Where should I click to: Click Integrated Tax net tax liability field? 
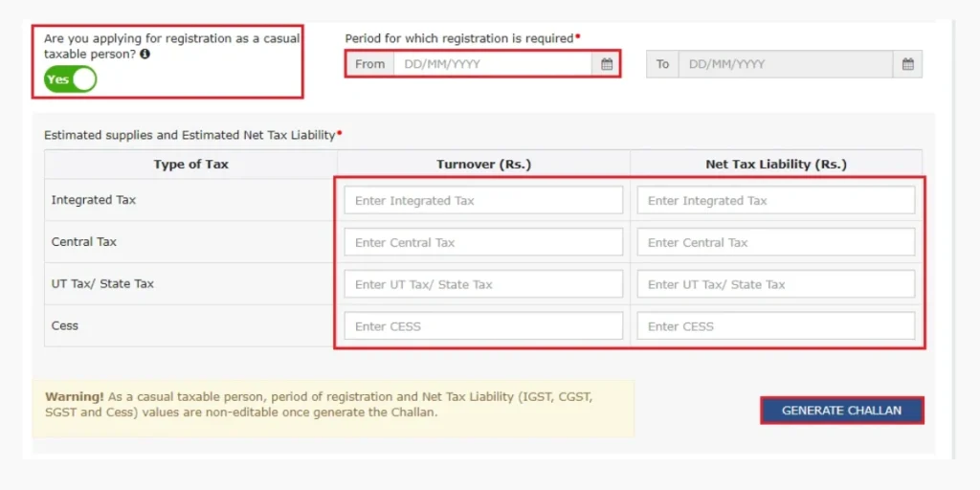pyautogui.click(x=775, y=201)
